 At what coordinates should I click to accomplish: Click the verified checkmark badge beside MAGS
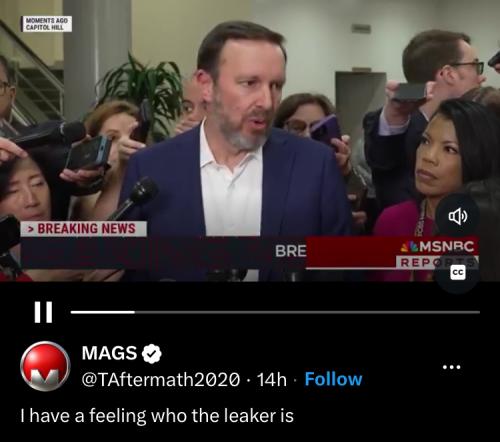152,354
